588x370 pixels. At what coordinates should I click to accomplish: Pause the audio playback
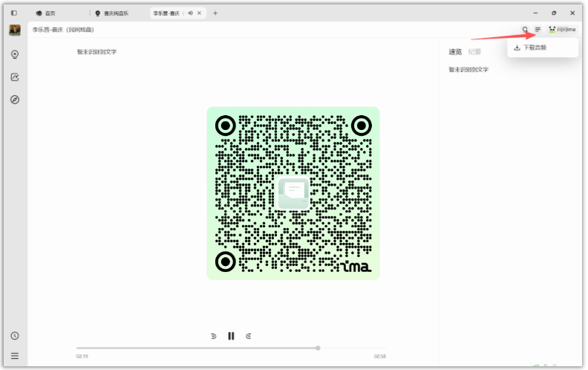[231, 337]
